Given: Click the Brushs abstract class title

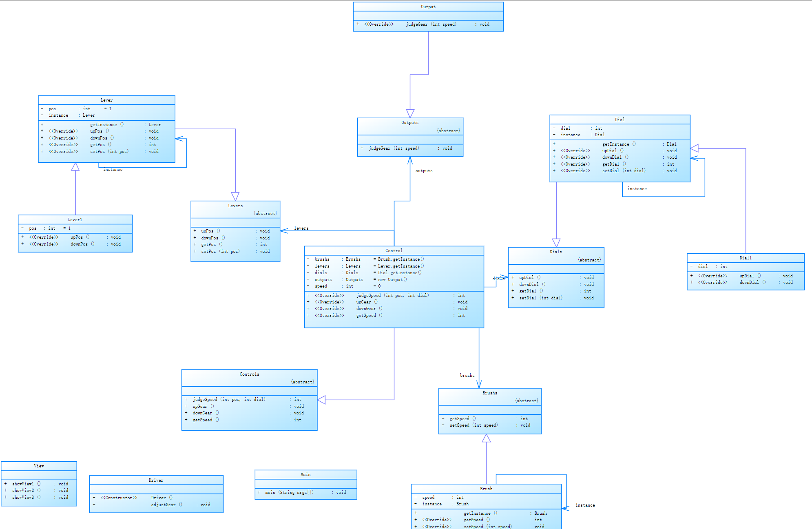Looking at the screenshot, I should point(489,393).
